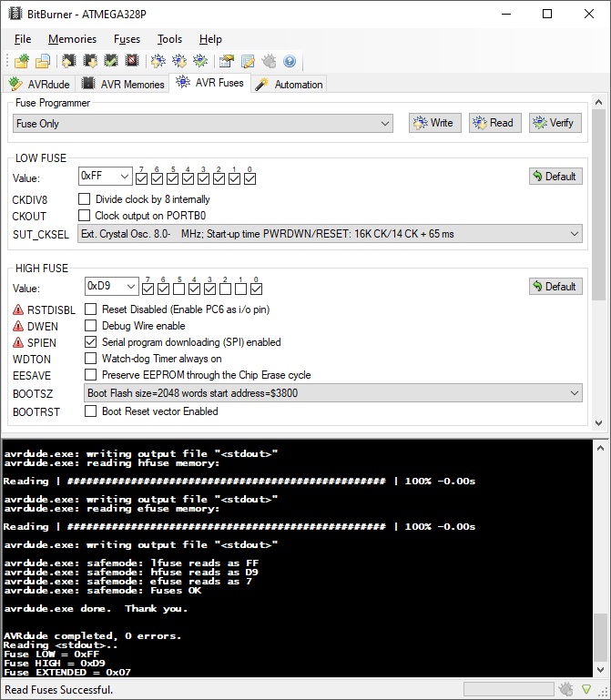Click the Write fuses button
This screenshot has height=700, width=611.
[434, 123]
